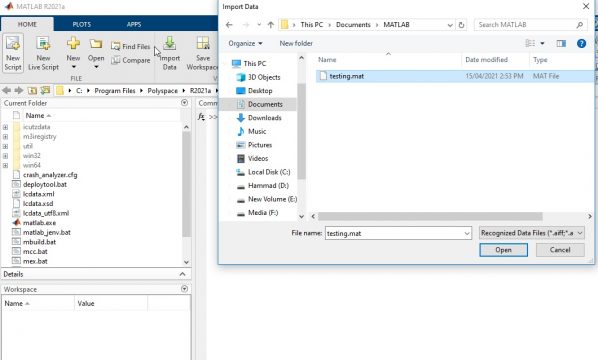Open the Help question mark icon

coord(581,43)
